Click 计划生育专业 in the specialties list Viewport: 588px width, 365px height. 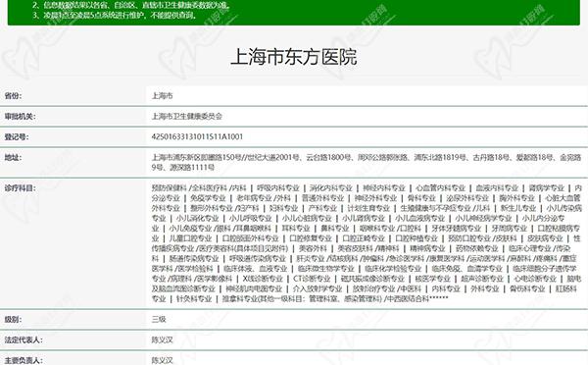pyautogui.click(x=368, y=208)
